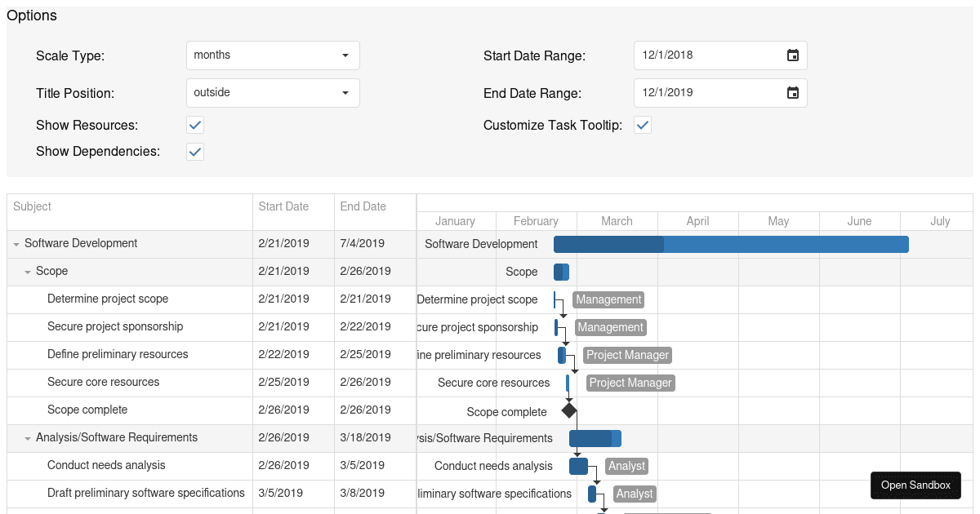980x514 pixels.
Task: Click the 3/8/2019 end date cell
Action: [x=375, y=494]
